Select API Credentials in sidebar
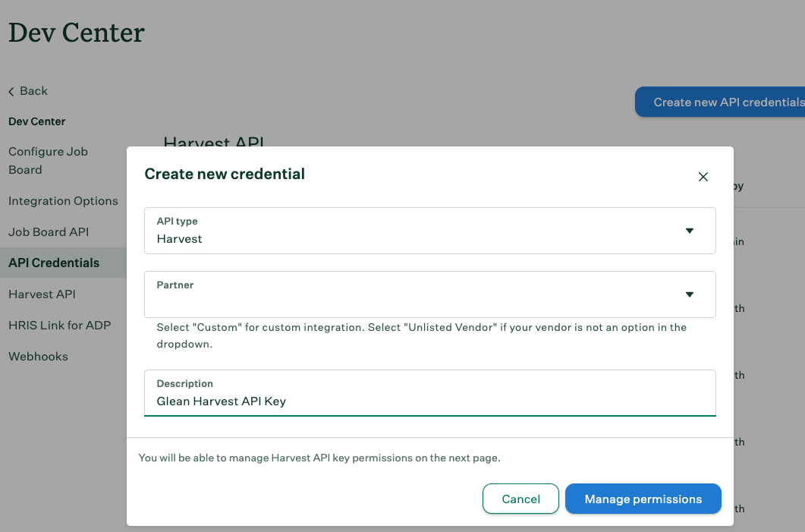 [54, 263]
